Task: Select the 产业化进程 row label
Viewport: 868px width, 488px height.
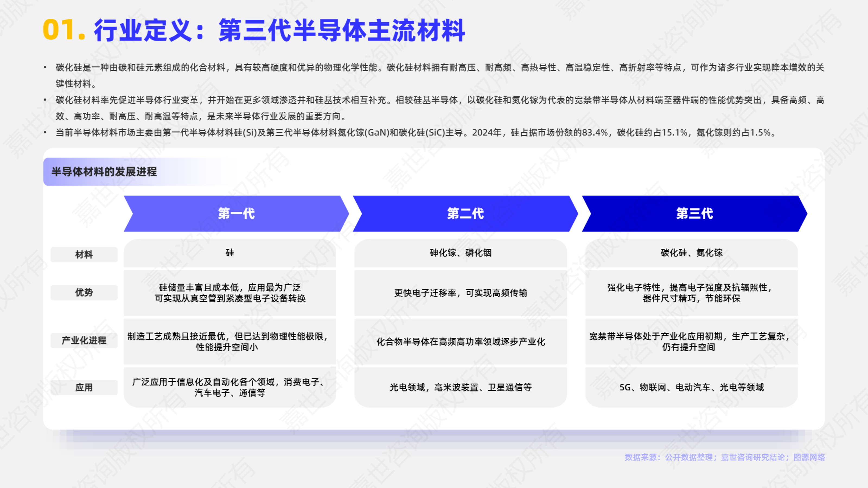Action: click(84, 341)
